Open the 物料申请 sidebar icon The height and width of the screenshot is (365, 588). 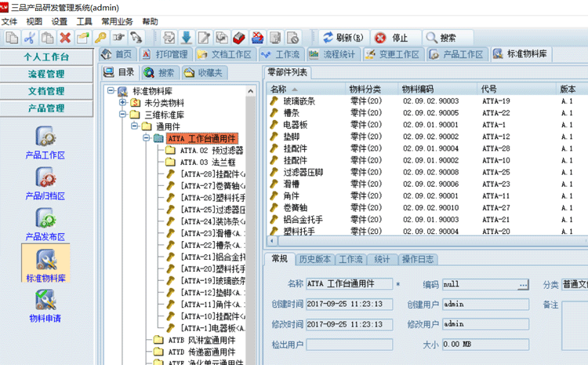click(45, 305)
